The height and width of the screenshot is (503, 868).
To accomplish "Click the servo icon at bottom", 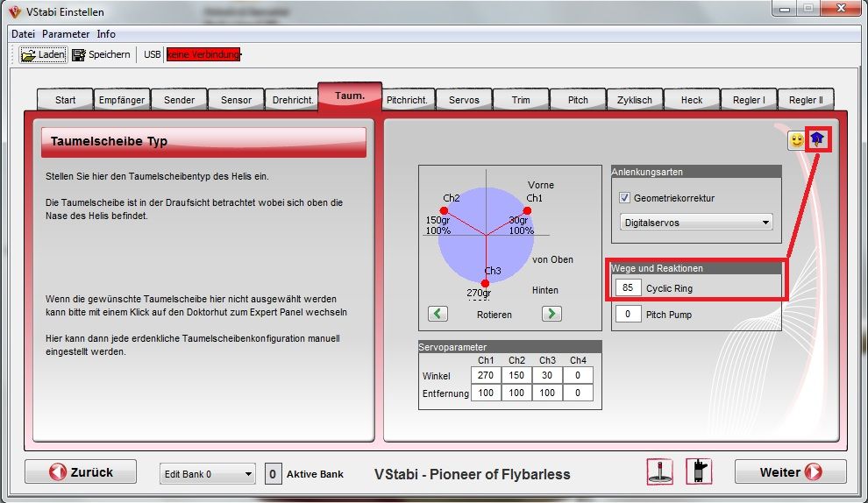I will [x=698, y=471].
